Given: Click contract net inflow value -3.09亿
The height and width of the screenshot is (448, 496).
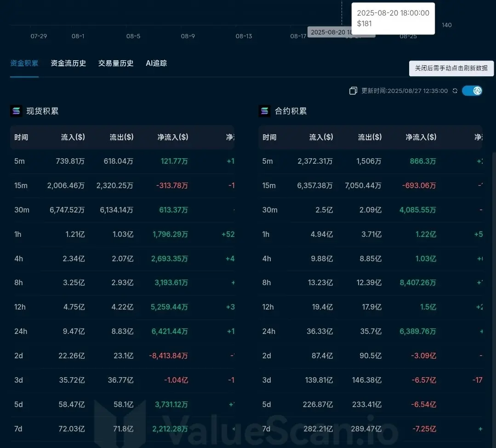Looking at the screenshot, I should 423,356.
